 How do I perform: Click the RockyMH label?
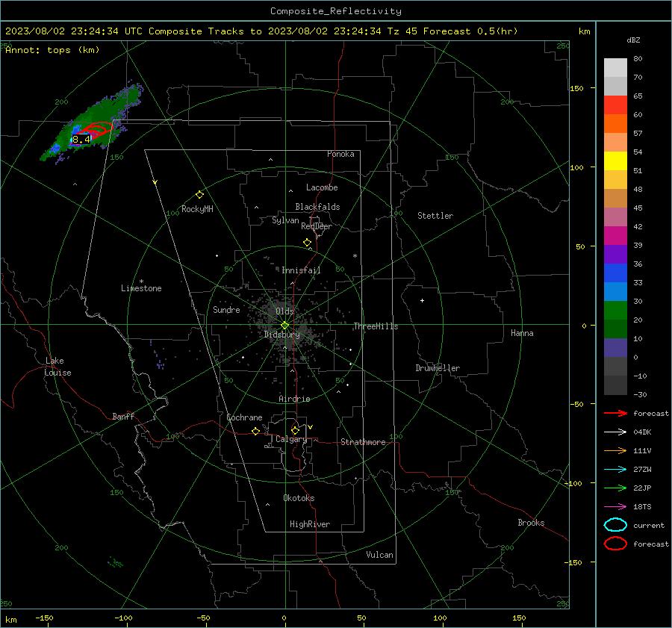pos(197,209)
